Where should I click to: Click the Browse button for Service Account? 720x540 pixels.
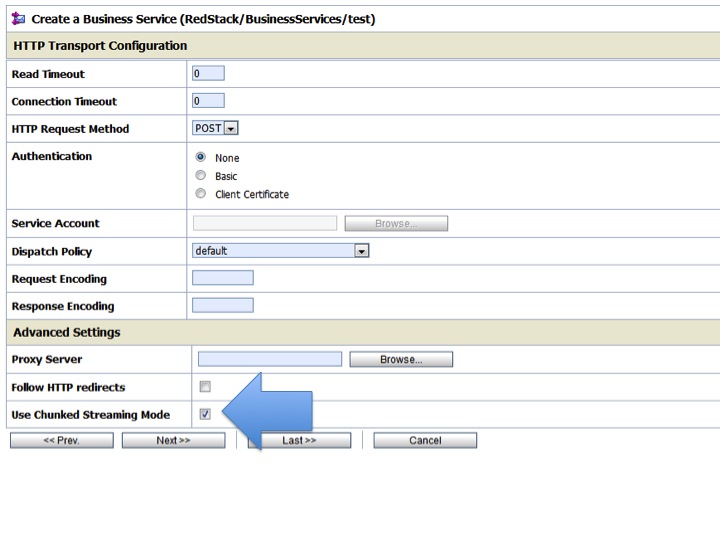[x=396, y=224]
